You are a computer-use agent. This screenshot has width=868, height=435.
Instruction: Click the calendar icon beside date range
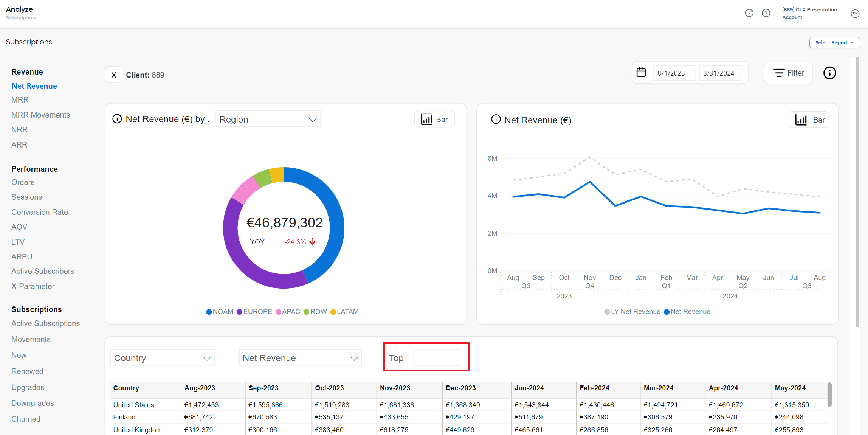pos(641,72)
